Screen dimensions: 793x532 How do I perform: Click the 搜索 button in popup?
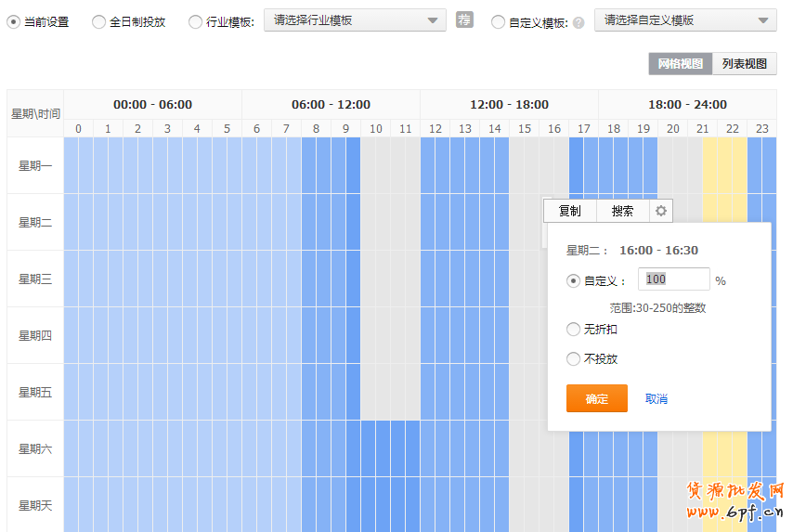coord(622,211)
